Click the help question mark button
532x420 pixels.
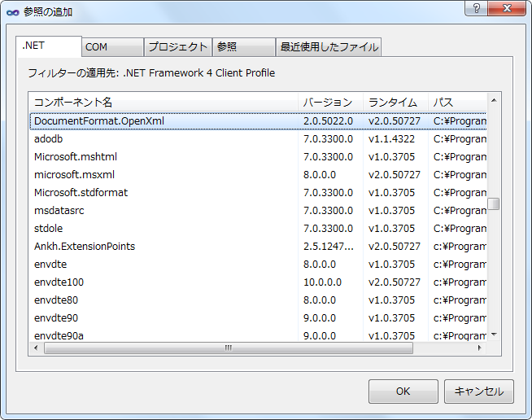coord(476,9)
